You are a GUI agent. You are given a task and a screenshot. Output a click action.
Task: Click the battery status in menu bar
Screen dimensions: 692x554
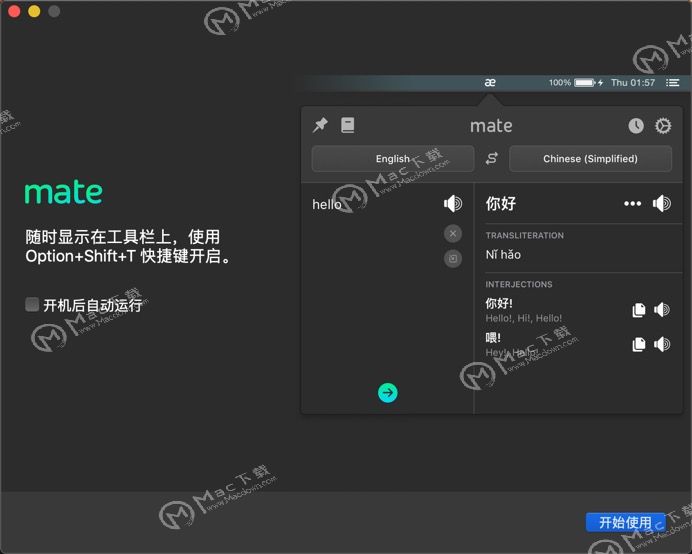pyautogui.click(x=576, y=83)
